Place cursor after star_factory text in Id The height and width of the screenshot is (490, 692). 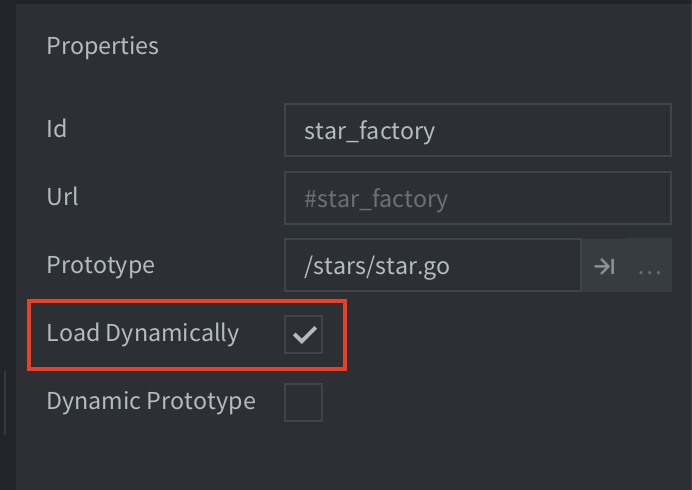[x=436, y=131]
